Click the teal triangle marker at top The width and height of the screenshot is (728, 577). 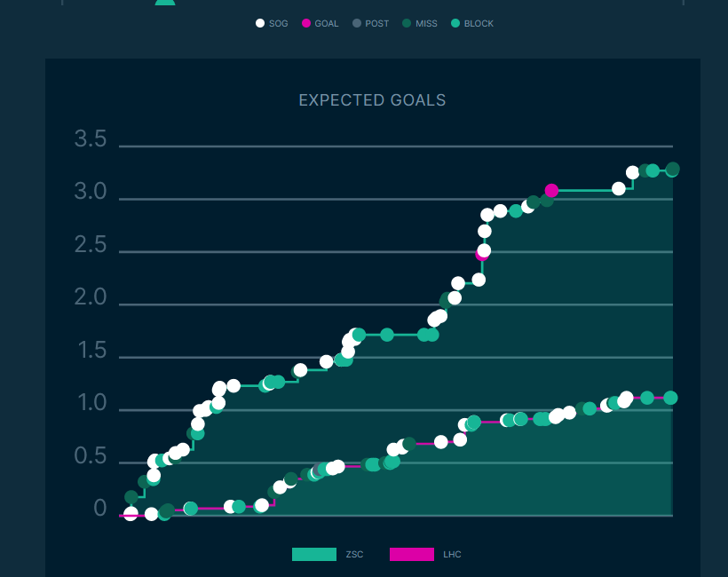coord(165,2)
